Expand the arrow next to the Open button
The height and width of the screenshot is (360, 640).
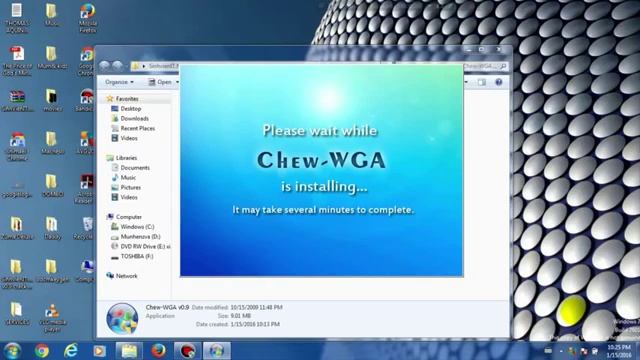click(177, 82)
